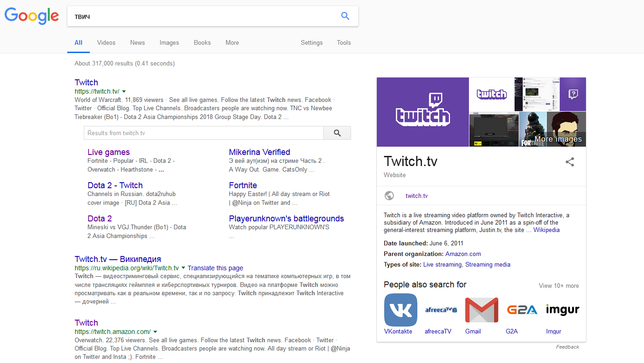Open the purple 'Dota 2' sitelink
The width and height of the screenshot is (644, 363).
tap(100, 219)
